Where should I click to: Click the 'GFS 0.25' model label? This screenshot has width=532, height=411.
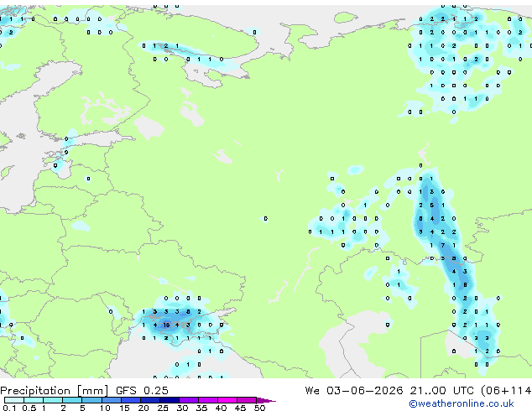[x=142, y=390]
